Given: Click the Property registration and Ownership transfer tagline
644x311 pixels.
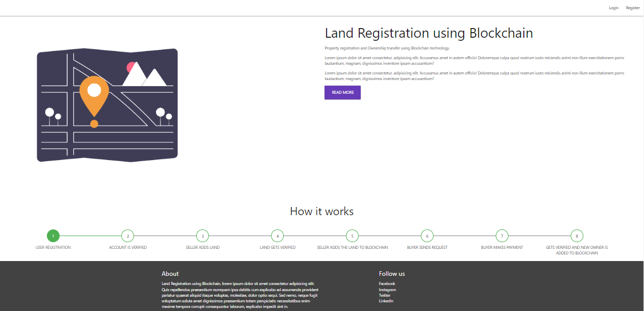Looking at the screenshot, I should click(387, 48).
